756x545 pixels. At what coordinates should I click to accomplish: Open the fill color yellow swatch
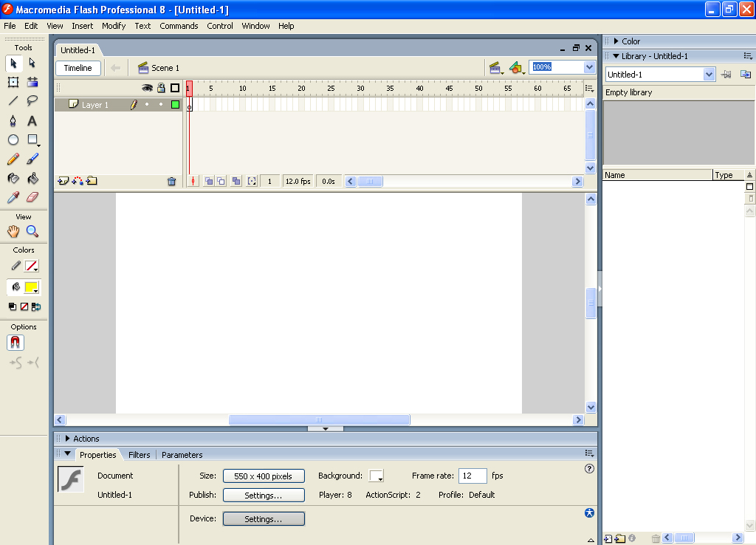pyautogui.click(x=31, y=287)
